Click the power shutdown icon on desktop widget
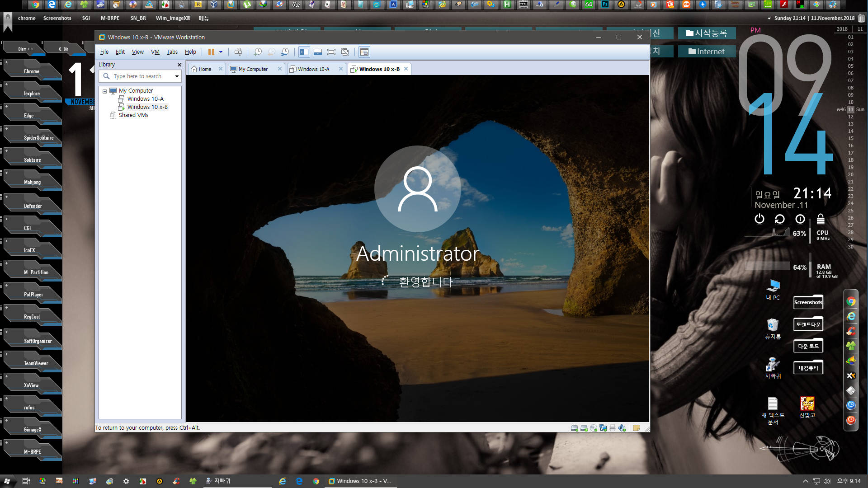The image size is (868, 488). (x=759, y=219)
